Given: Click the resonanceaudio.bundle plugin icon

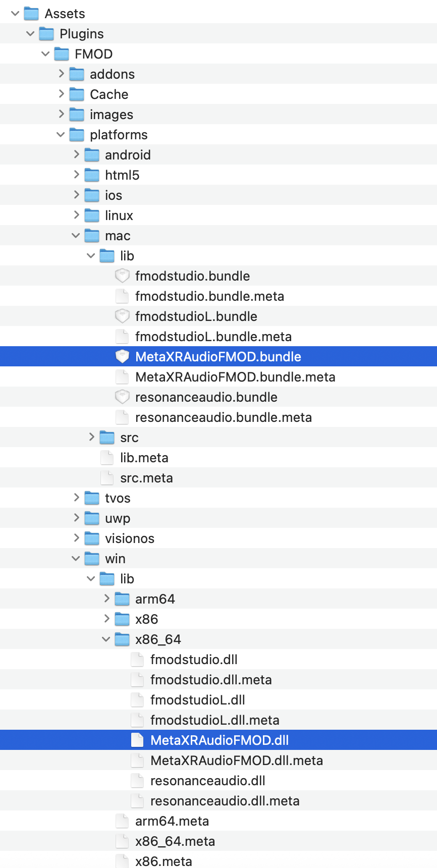Looking at the screenshot, I should [x=122, y=397].
